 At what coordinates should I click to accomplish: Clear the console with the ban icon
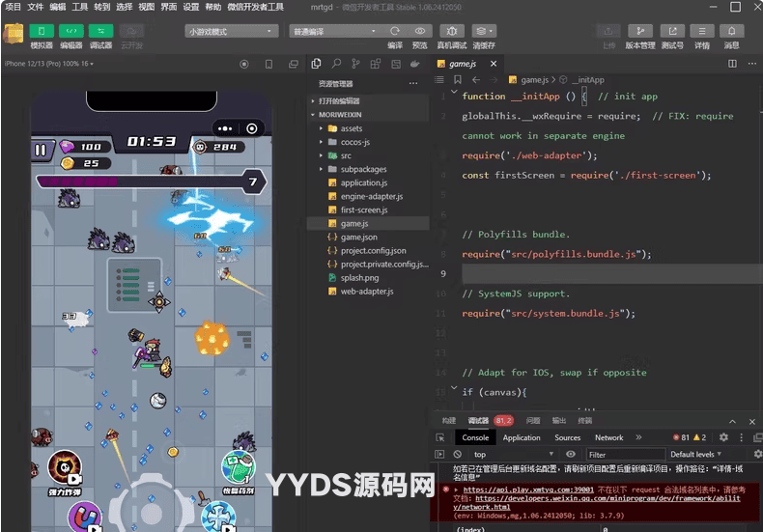[x=458, y=454]
